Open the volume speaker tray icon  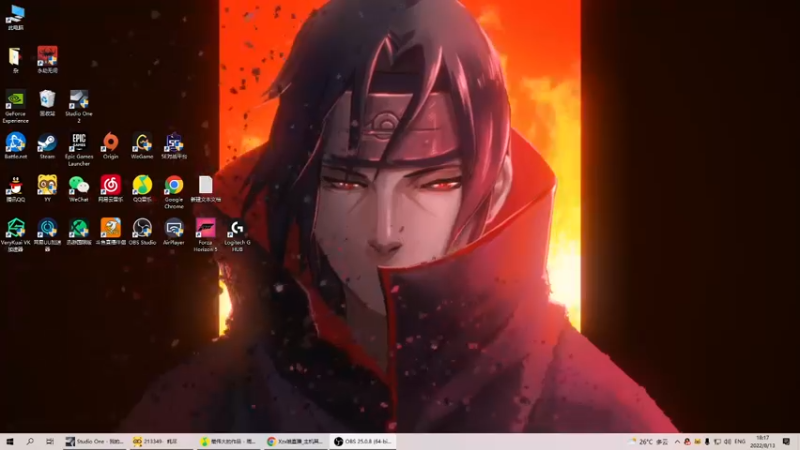tap(728, 441)
